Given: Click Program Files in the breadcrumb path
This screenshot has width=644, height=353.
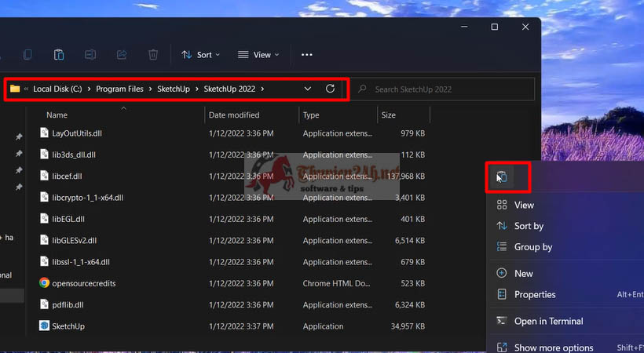Looking at the screenshot, I should (x=119, y=89).
